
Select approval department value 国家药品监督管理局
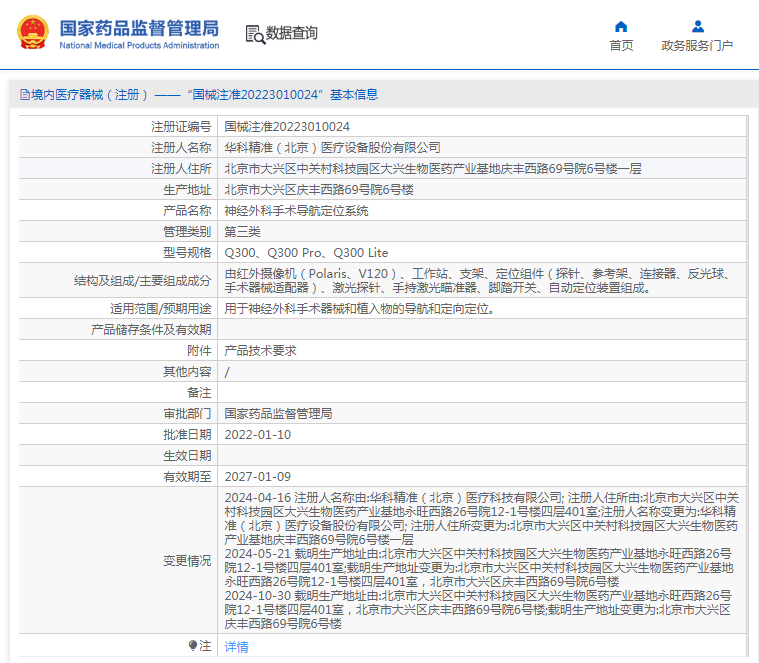(x=278, y=414)
